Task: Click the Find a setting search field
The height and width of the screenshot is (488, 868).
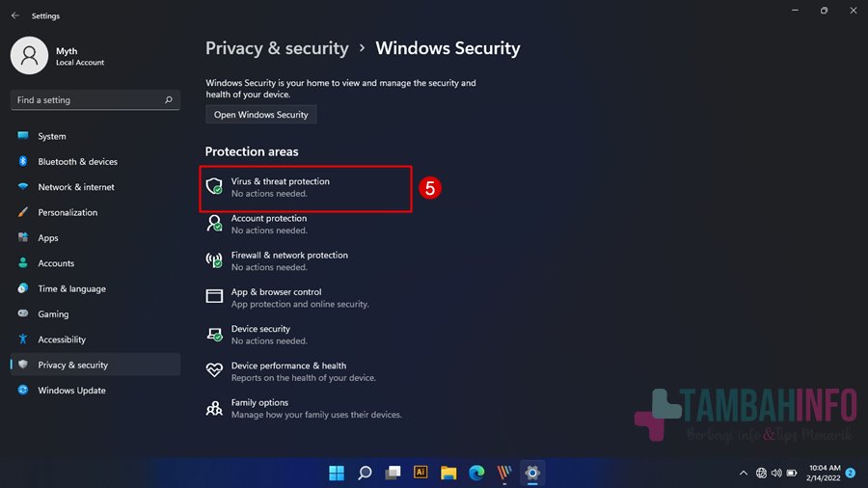Action: click(95, 100)
